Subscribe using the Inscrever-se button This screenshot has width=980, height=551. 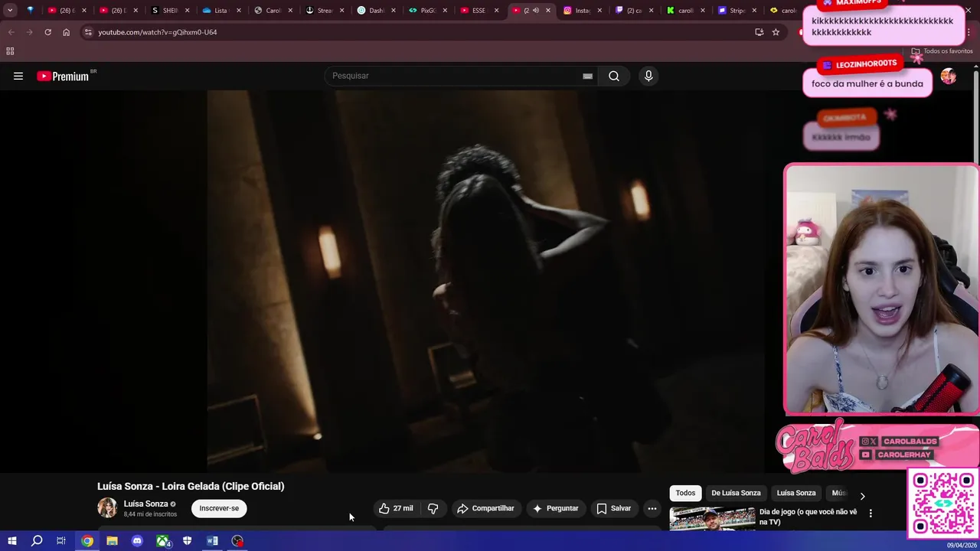pyautogui.click(x=219, y=508)
